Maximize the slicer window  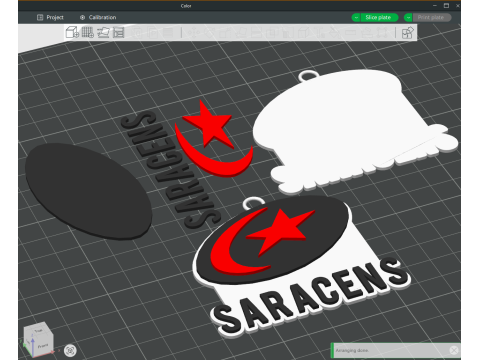pyautogui.click(x=446, y=5)
